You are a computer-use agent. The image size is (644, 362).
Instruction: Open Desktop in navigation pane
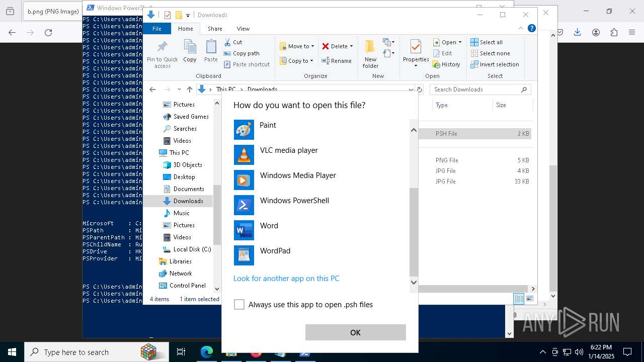179,177
